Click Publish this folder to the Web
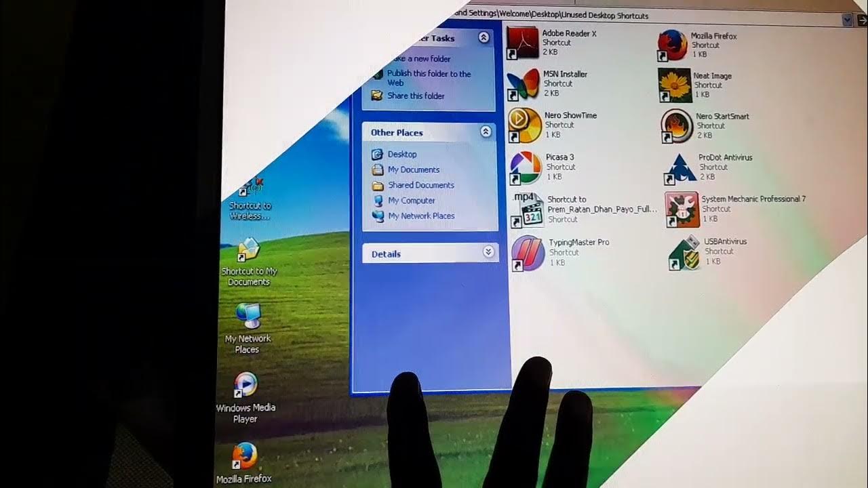Viewport: 868px width, 488px height. tap(429, 78)
